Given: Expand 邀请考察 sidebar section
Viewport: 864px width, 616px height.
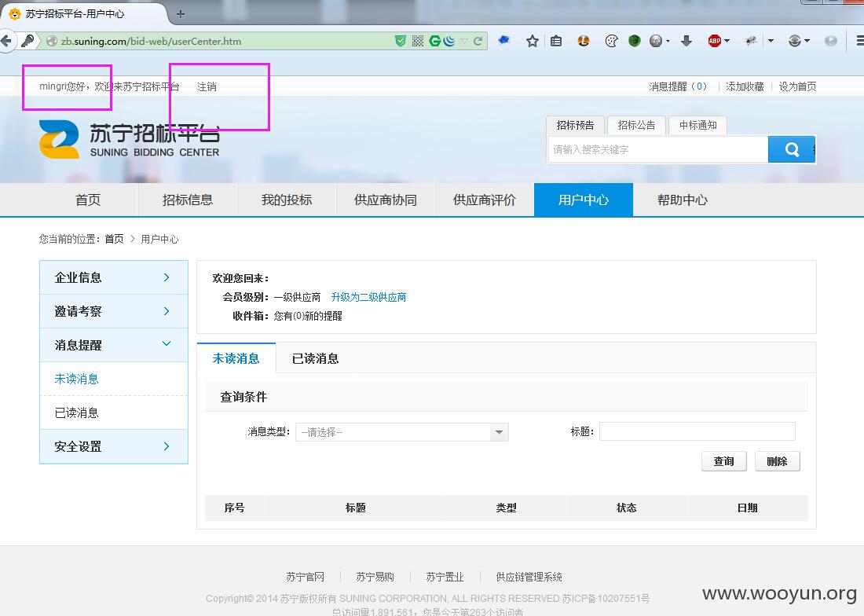Looking at the screenshot, I should click(114, 311).
